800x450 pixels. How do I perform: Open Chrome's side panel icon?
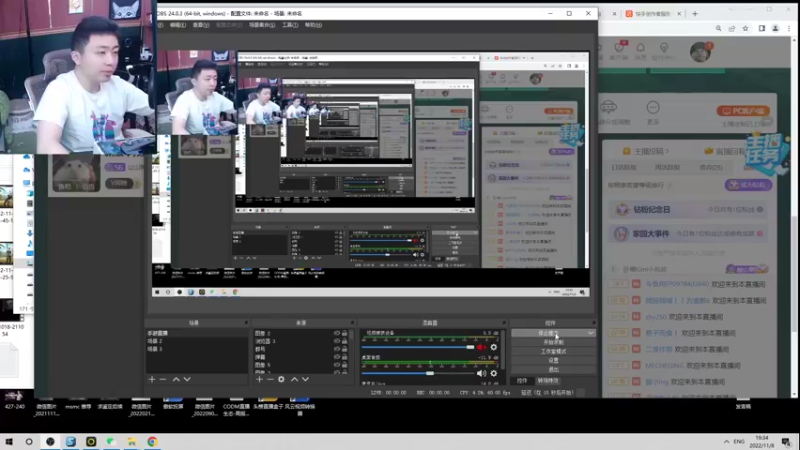tap(762, 29)
